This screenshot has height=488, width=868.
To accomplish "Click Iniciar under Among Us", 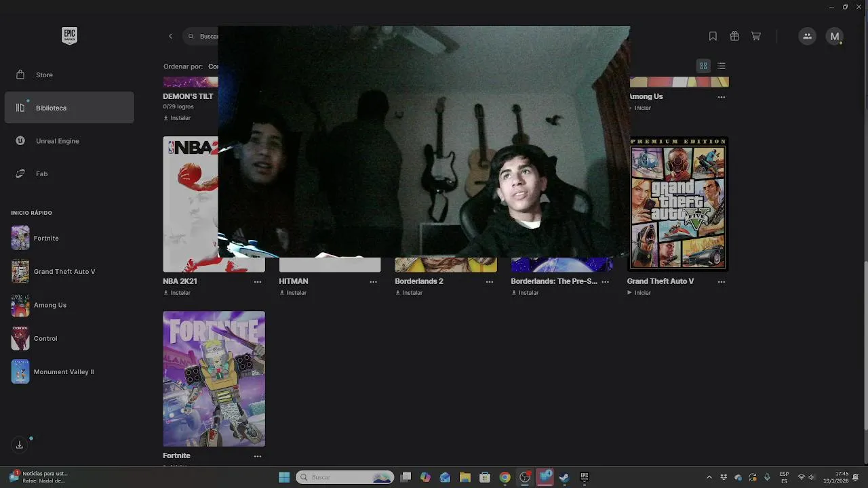I will (639, 108).
